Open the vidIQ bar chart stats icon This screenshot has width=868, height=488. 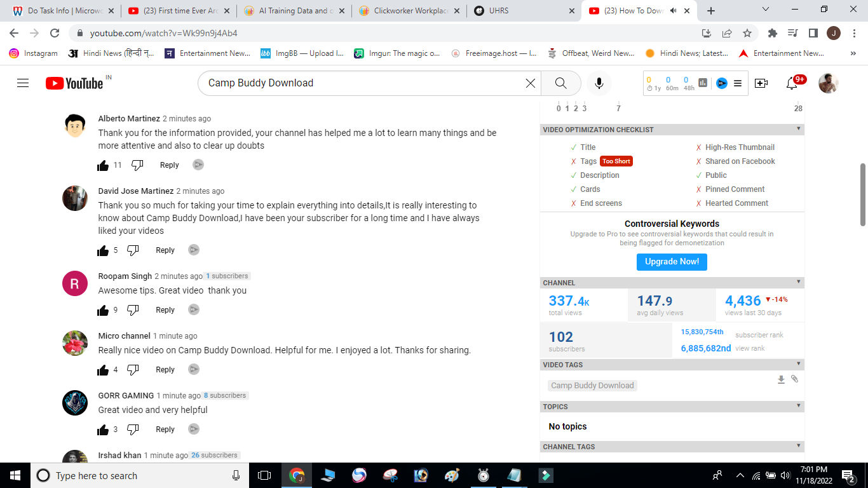703,83
